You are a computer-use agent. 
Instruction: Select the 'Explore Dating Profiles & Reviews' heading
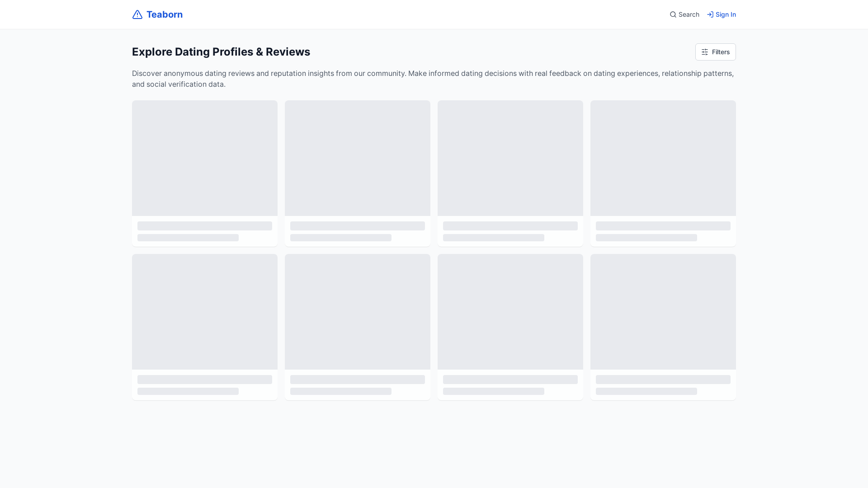click(221, 52)
